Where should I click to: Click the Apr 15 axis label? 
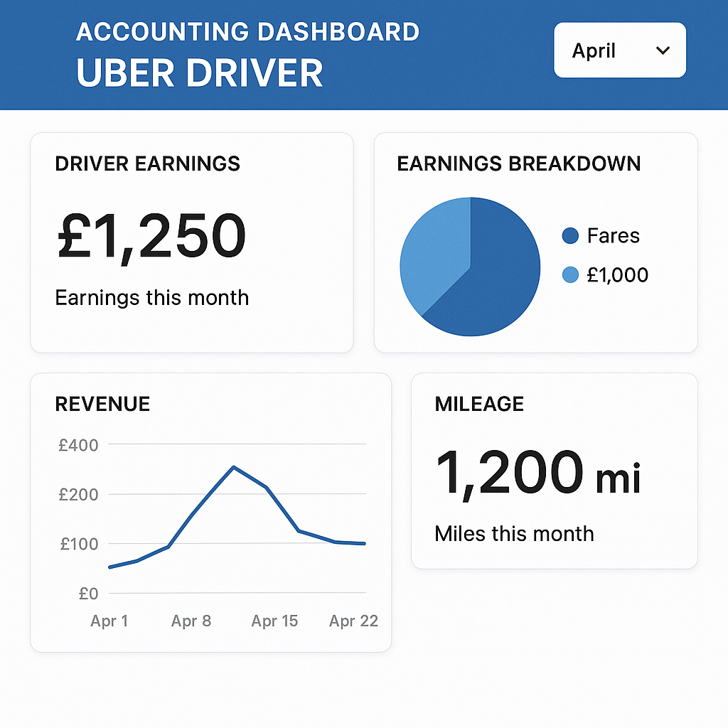[274, 621]
